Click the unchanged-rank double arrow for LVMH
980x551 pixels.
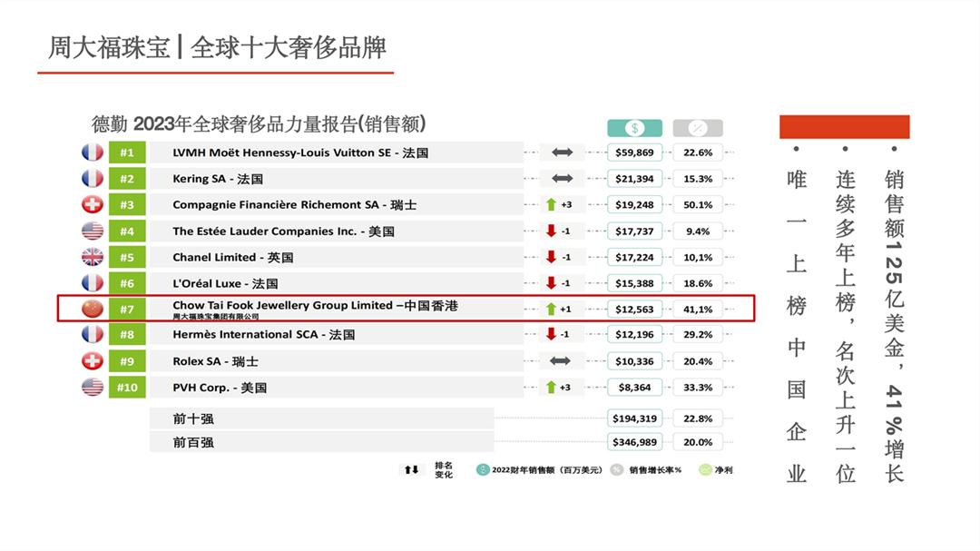(x=562, y=152)
